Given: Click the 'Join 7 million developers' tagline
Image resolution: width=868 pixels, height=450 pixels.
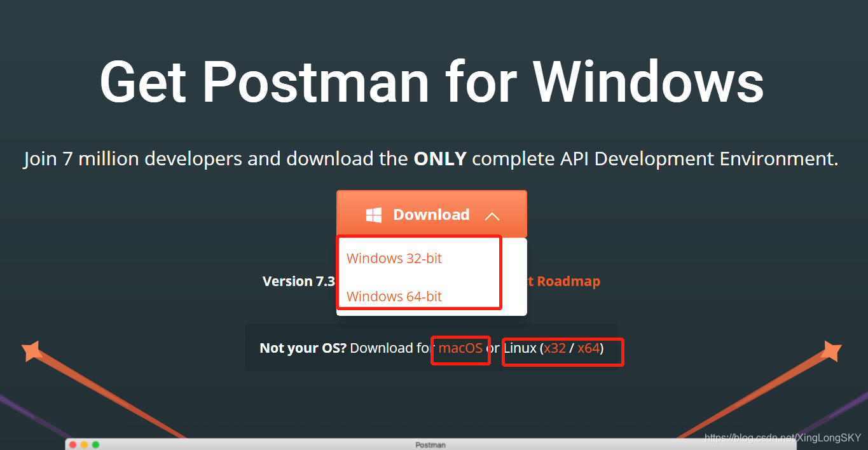Looking at the screenshot, I should [x=431, y=158].
